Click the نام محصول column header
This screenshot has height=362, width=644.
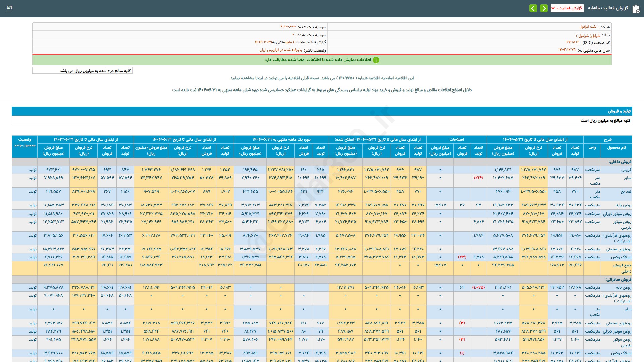tap(616, 147)
